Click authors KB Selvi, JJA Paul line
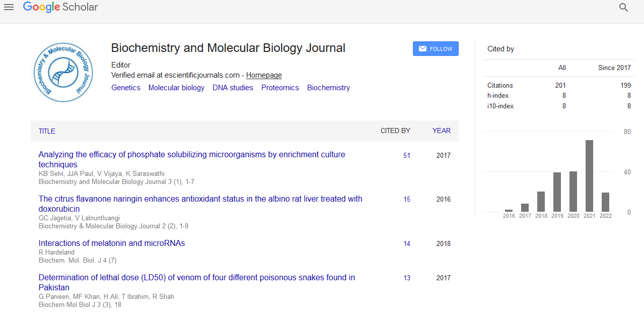 point(102,174)
